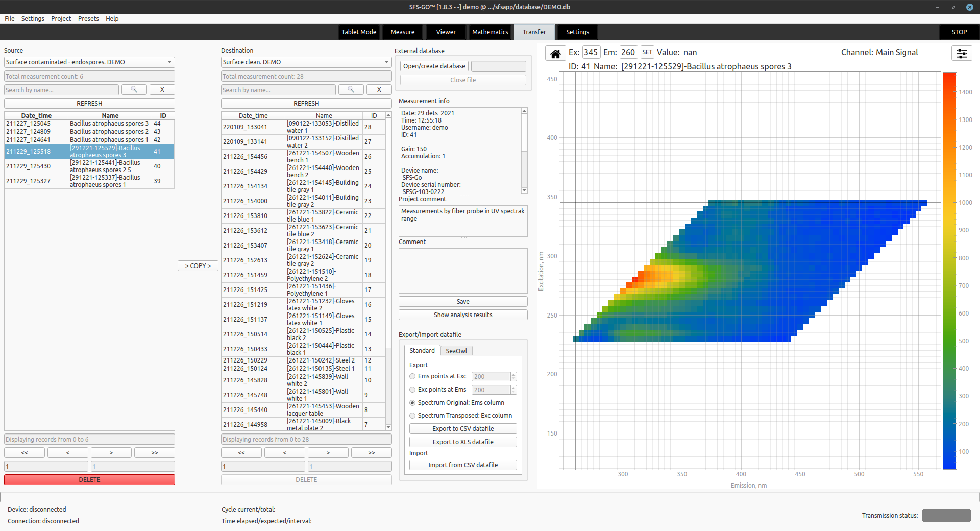The width and height of the screenshot is (980, 531).
Task: Switch to the Mathematics tab
Action: click(489, 32)
